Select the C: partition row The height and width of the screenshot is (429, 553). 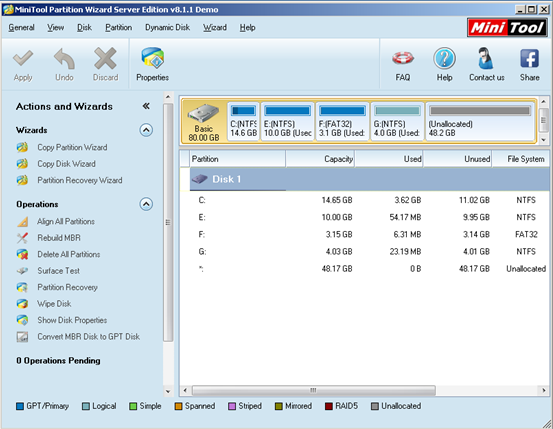point(365,200)
